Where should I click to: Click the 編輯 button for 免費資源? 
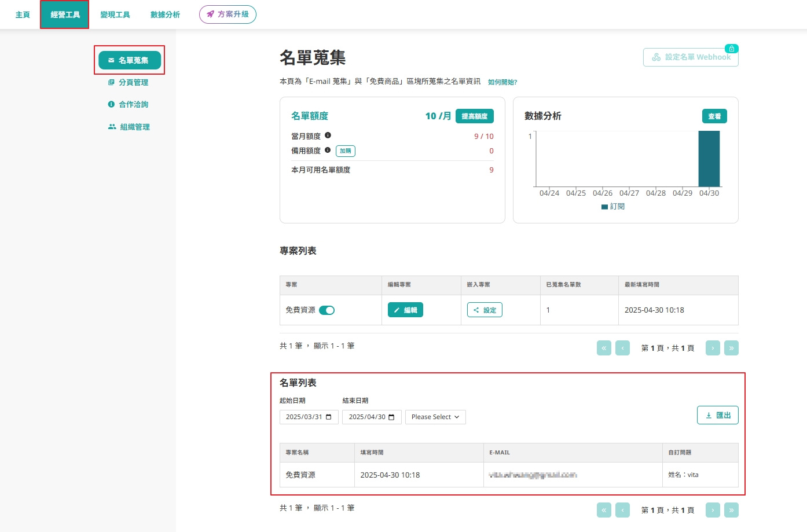pyautogui.click(x=405, y=310)
